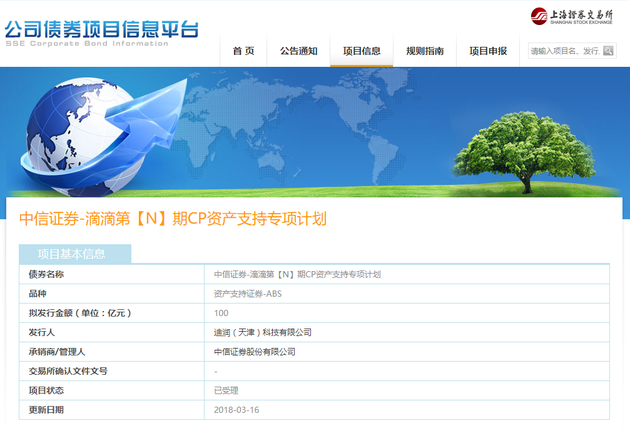The height and width of the screenshot is (436, 630).
Task: Click the bond name value in 债券名称 row
Action: click(297, 274)
